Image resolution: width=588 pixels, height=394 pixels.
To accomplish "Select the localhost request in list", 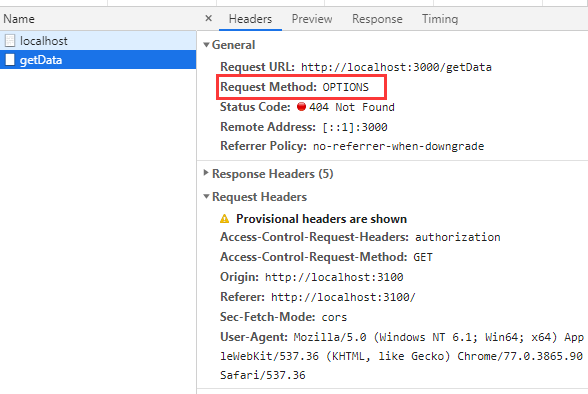I will [x=98, y=40].
